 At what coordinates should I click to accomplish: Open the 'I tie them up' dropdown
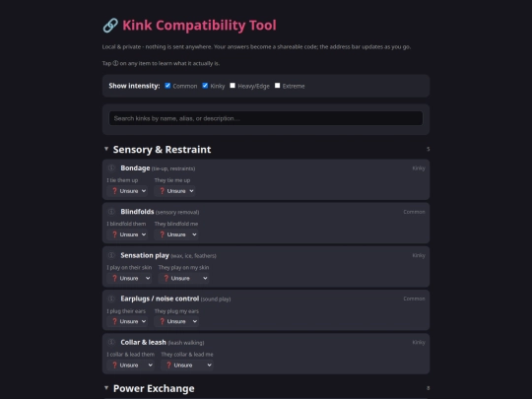(x=127, y=191)
